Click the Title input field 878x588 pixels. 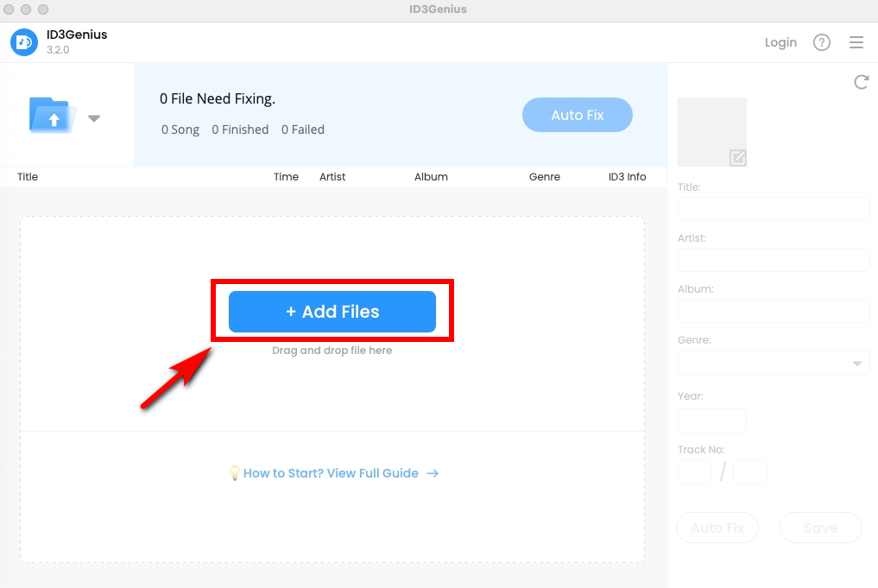pyautogui.click(x=774, y=209)
